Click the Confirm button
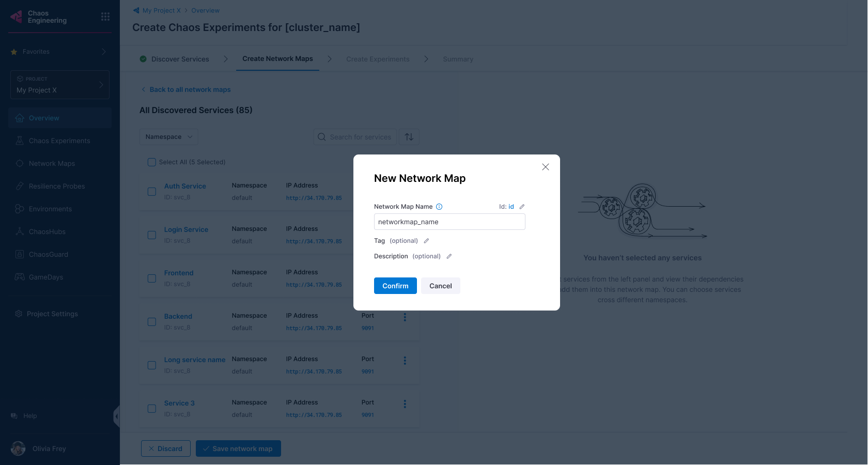868x465 pixels. [395, 286]
